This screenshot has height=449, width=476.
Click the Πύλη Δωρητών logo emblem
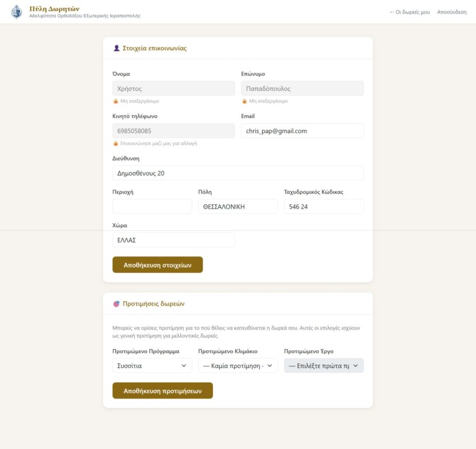(17, 12)
